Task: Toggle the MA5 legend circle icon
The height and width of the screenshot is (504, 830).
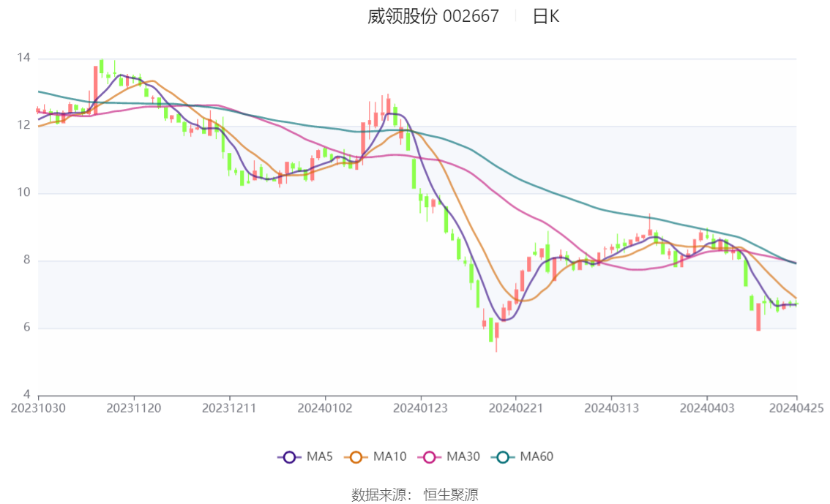Action: [x=289, y=457]
